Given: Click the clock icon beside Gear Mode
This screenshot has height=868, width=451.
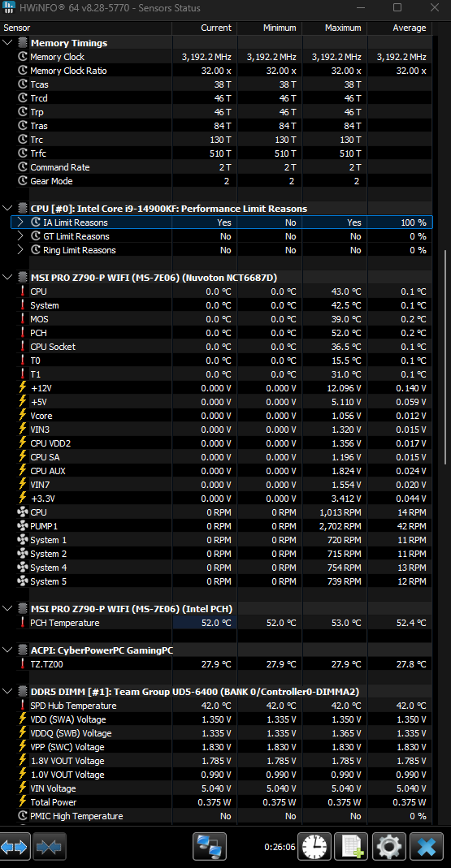Looking at the screenshot, I should (23, 181).
